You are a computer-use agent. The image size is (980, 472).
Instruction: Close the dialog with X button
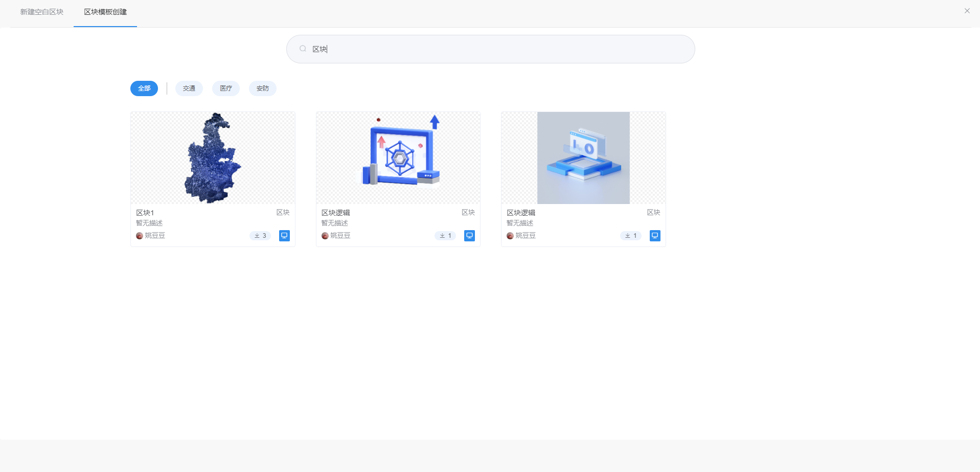[x=967, y=11]
